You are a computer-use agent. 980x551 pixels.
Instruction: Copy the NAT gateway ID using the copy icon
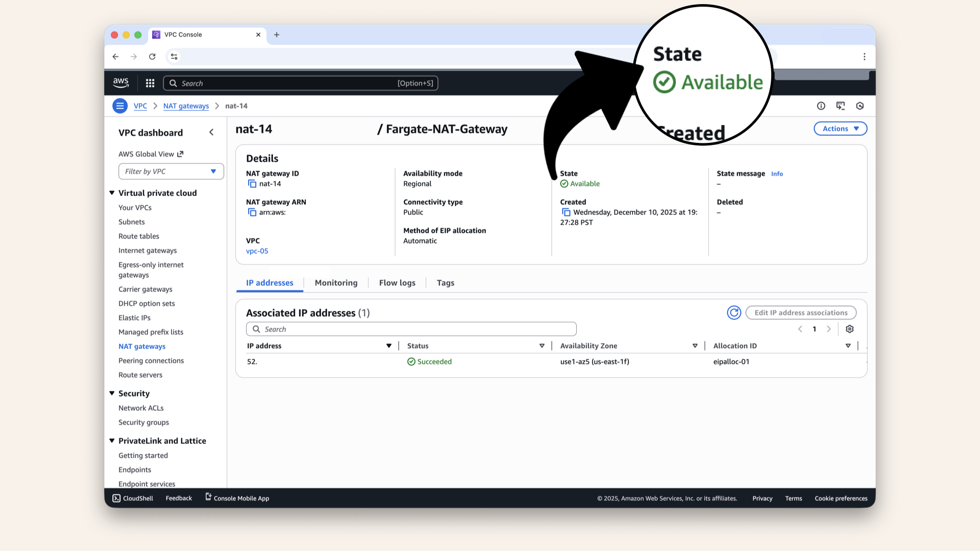(x=253, y=184)
